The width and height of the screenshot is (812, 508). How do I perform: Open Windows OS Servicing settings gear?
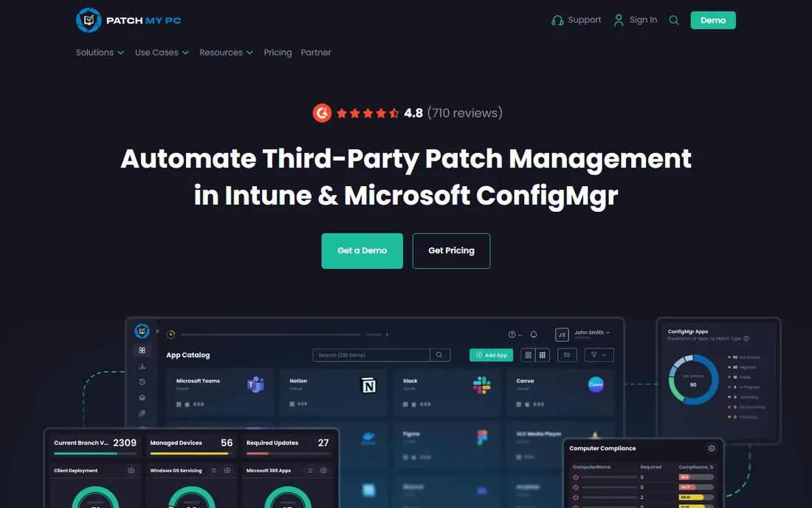click(x=227, y=470)
